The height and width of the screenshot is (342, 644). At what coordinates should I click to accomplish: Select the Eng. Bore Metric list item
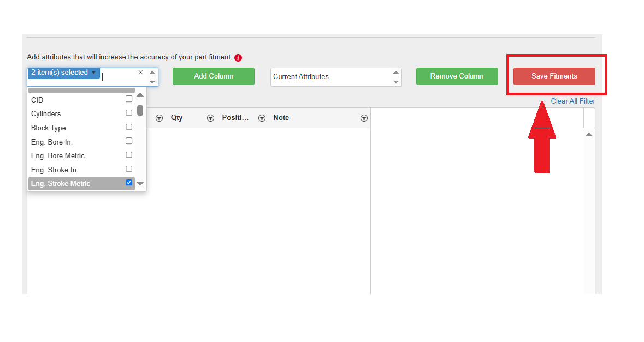point(58,155)
